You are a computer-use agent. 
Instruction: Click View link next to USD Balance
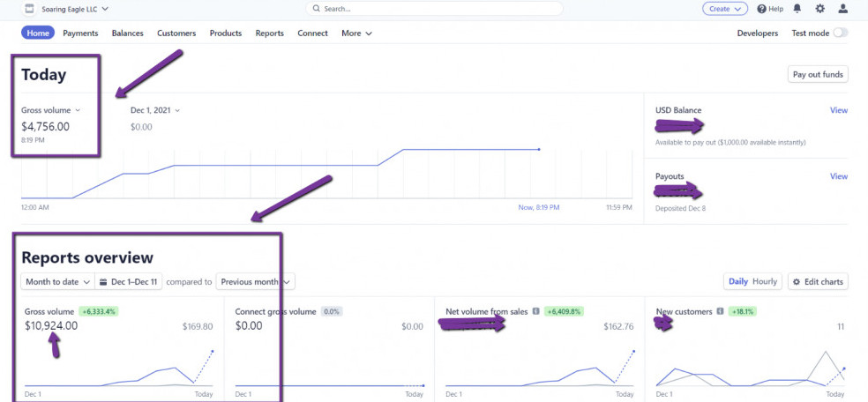838,110
